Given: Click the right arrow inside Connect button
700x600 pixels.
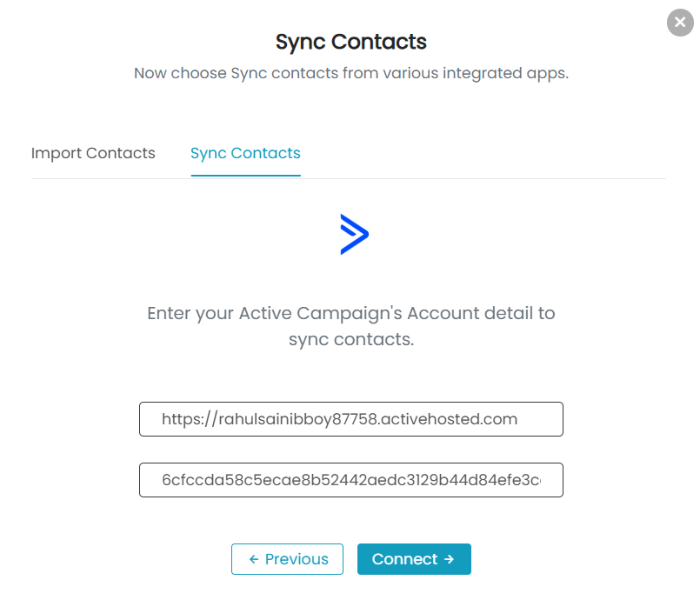Looking at the screenshot, I should click(x=449, y=559).
